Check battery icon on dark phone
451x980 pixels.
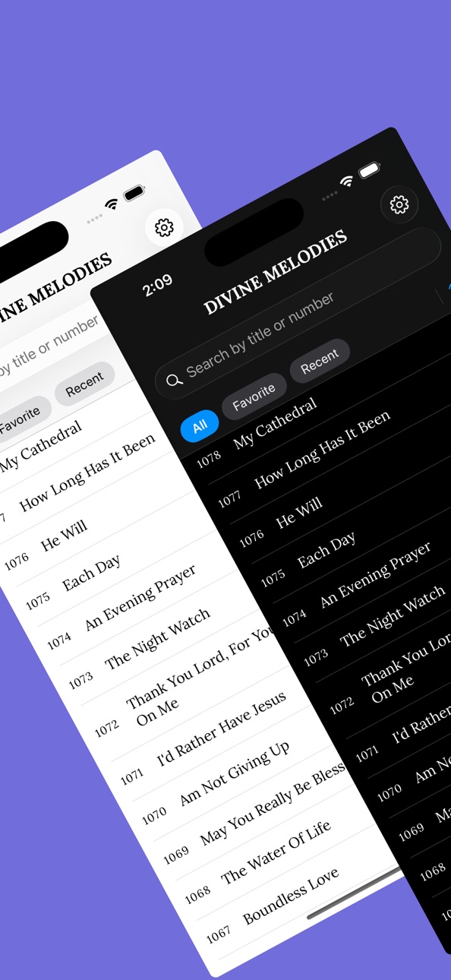370,170
